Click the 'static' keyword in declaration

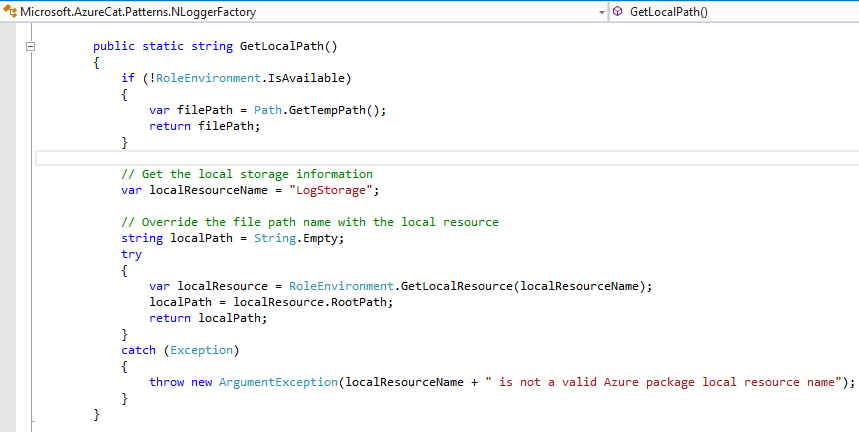click(x=163, y=46)
